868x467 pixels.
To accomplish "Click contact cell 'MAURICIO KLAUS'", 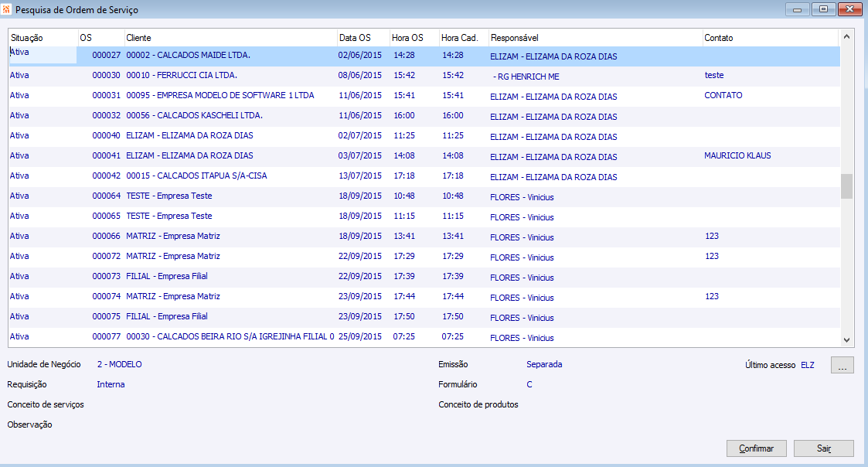I will pos(737,155).
